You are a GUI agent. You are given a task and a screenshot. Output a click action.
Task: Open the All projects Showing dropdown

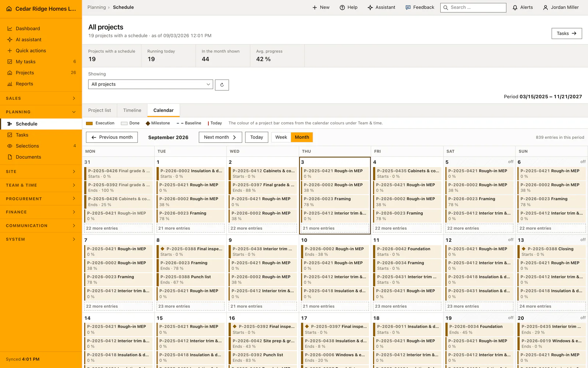coord(151,84)
